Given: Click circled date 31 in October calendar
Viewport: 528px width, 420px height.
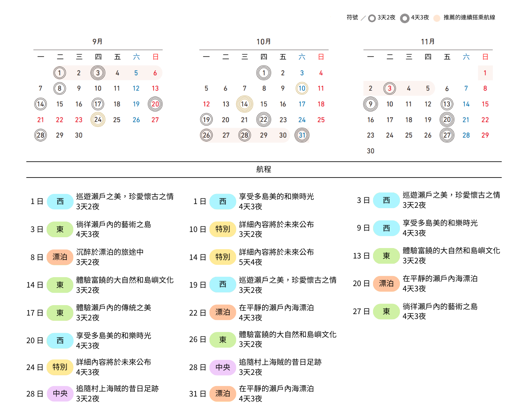Looking at the screenshot, I should (x=302, y=135).
